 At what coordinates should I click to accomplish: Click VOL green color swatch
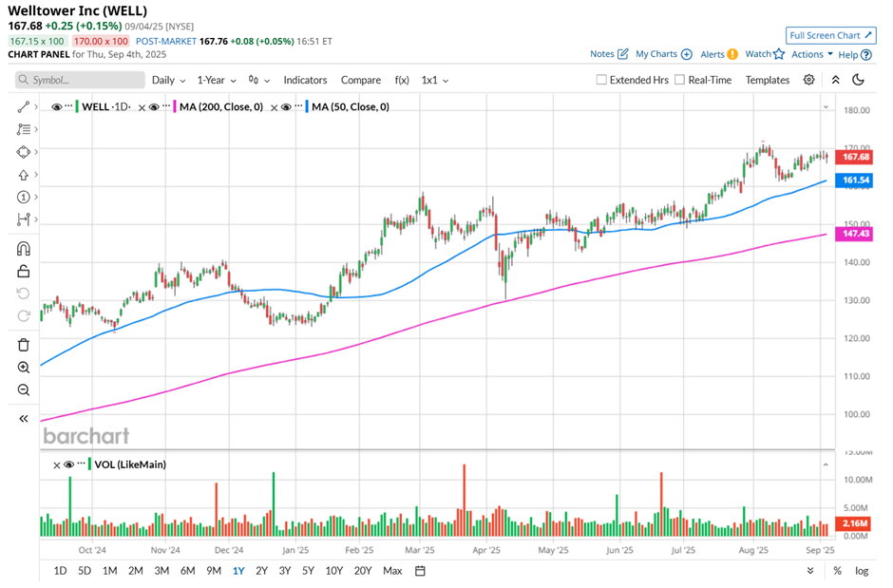(89, 464)
